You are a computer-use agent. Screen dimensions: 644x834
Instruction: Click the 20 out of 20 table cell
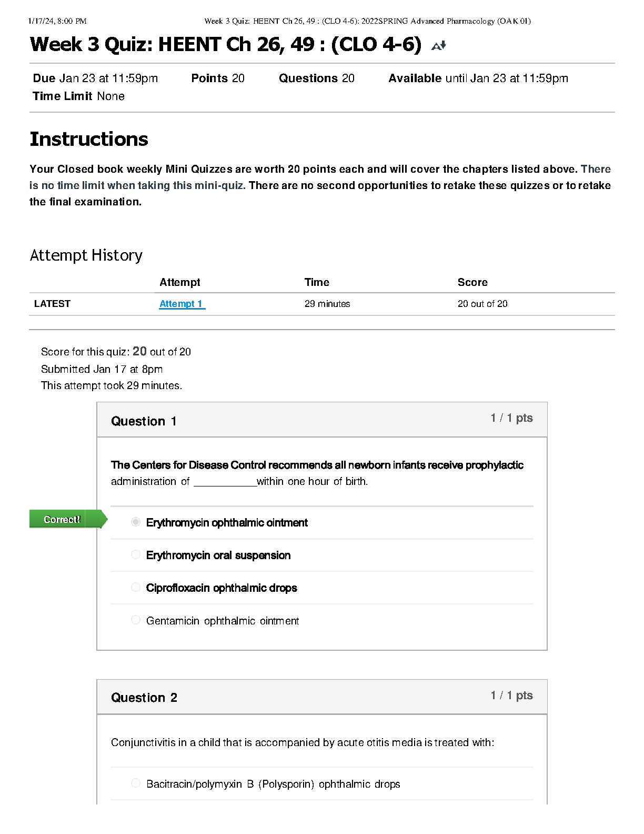pyautogui.click(x=482, y=304)
